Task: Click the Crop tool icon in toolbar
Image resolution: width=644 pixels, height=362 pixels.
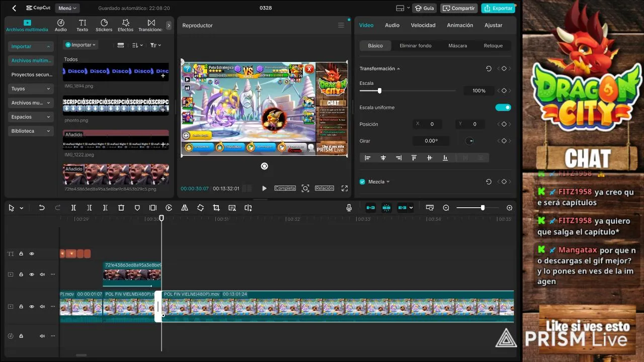Action: (x=216, y=208)
